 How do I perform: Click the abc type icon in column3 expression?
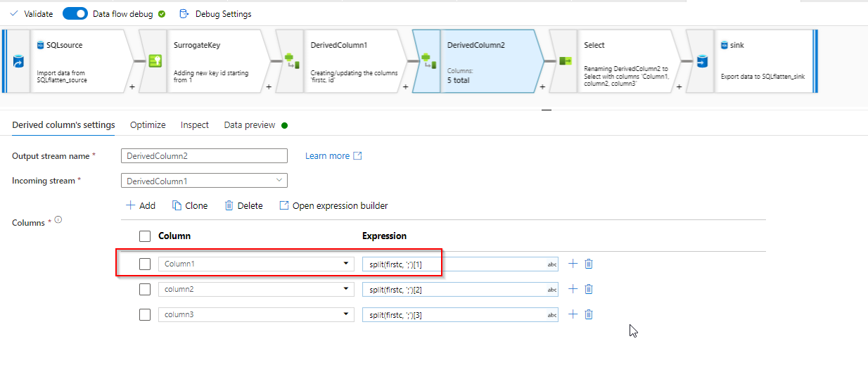click(x=551, y=315)
